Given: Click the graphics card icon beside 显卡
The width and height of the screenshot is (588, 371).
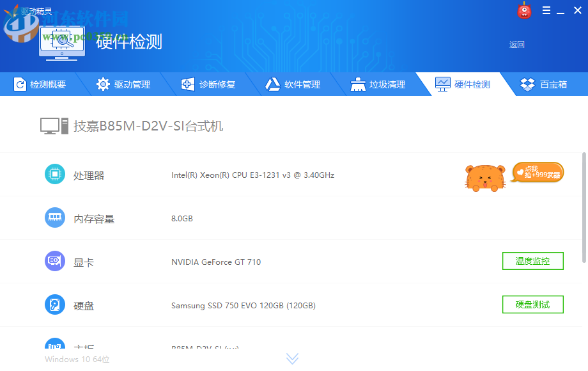Looking at the screenshot, I should [55, 261].
